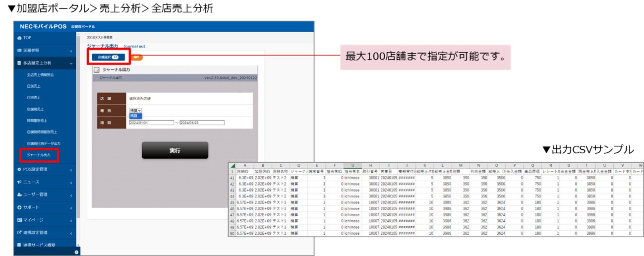
Task: Click the 加盟店ID header cell
Action: [263, 171]
